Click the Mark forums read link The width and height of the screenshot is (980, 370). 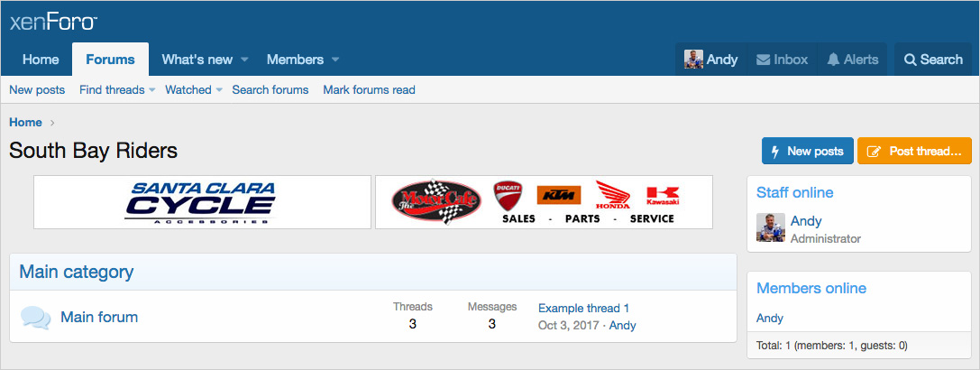point(369,90)
